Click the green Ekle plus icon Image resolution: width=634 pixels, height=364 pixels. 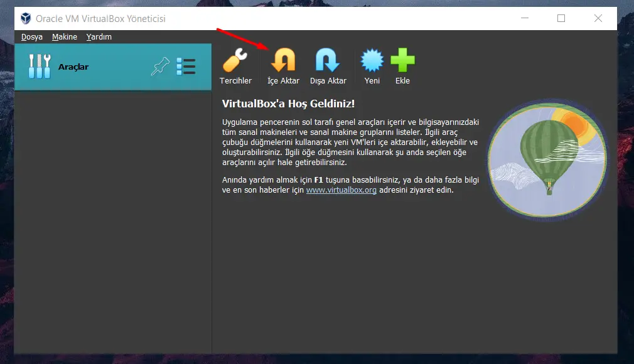(402, 62)
